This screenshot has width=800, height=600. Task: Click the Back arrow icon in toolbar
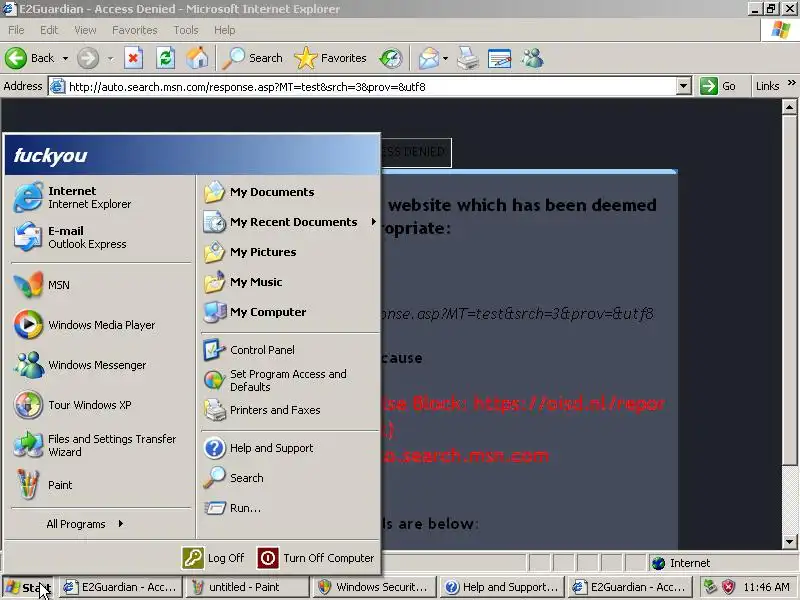point(16,58)
